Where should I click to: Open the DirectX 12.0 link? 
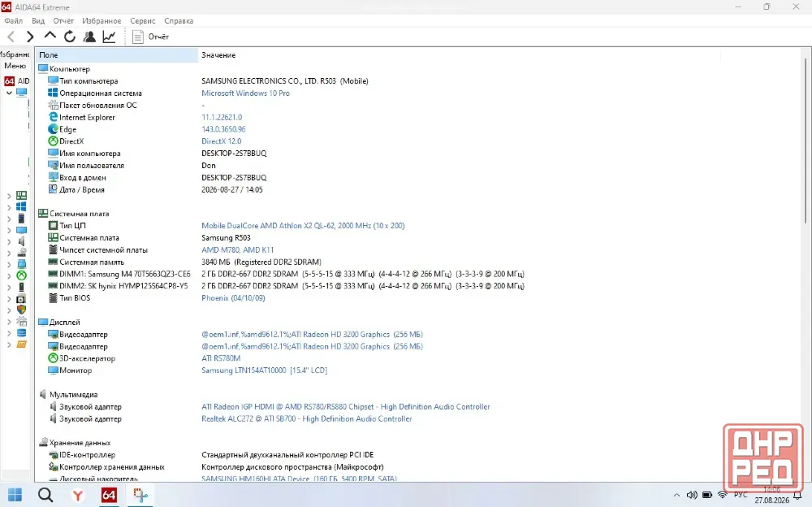(221, 141)
